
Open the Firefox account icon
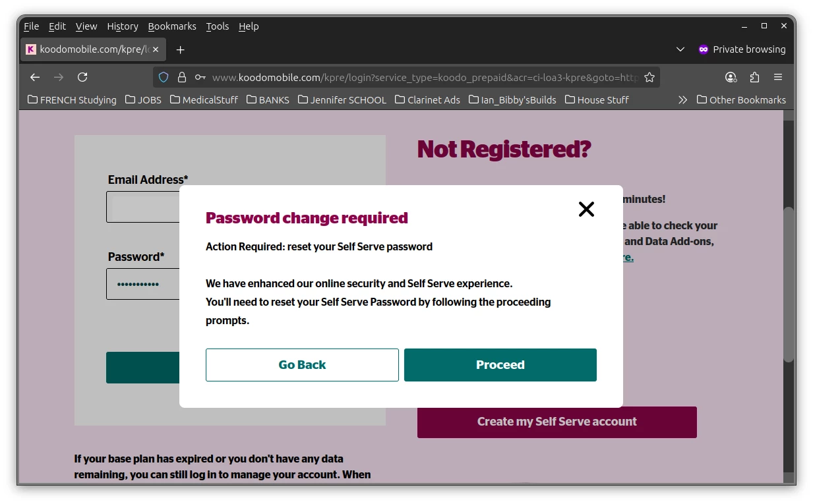[x=731, y=77]
